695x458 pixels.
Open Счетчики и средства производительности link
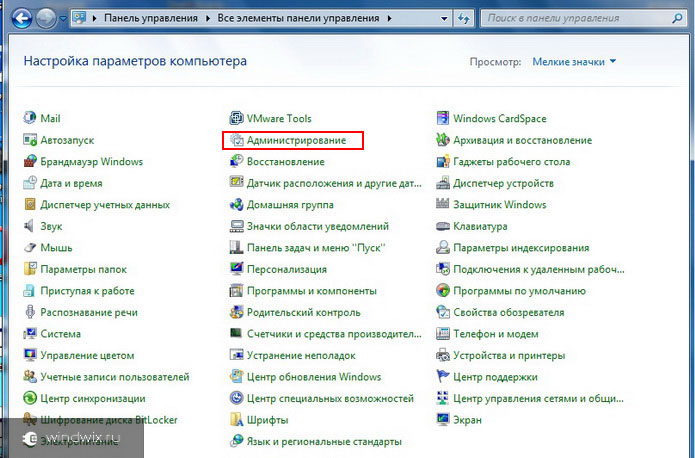334,334
